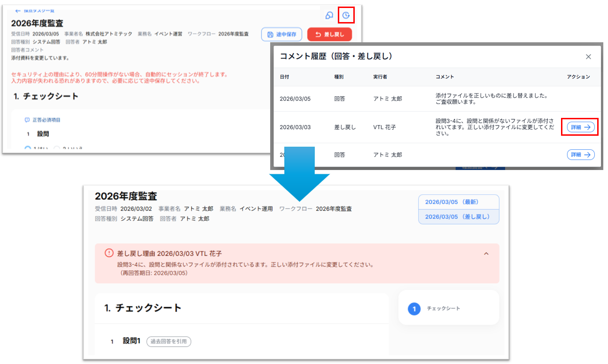The image size is (608, 364).
Task: Click the blue step 1 circle in sidebar
Action: [414, 309]
